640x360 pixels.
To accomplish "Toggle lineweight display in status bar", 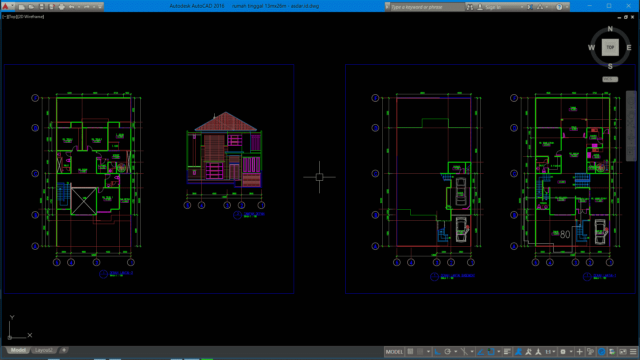I will 507,352.
